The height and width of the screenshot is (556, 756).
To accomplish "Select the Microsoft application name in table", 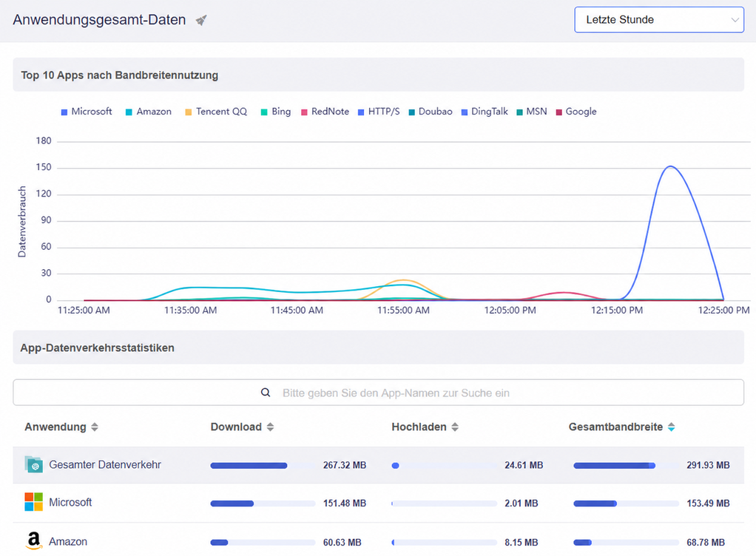I will point(70,503).
